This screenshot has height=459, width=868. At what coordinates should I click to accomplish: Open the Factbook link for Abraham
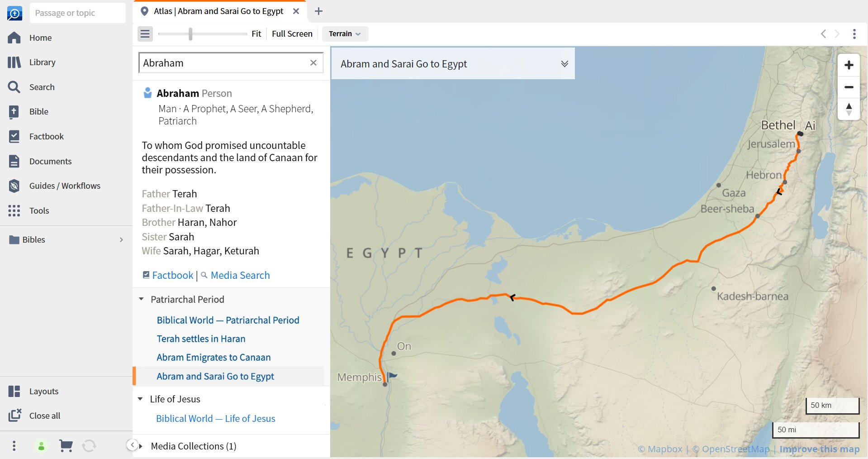coord(172,275)
